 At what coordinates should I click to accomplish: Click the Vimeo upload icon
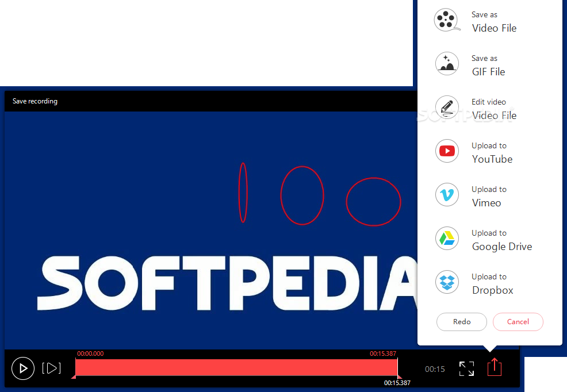[447, 195]
